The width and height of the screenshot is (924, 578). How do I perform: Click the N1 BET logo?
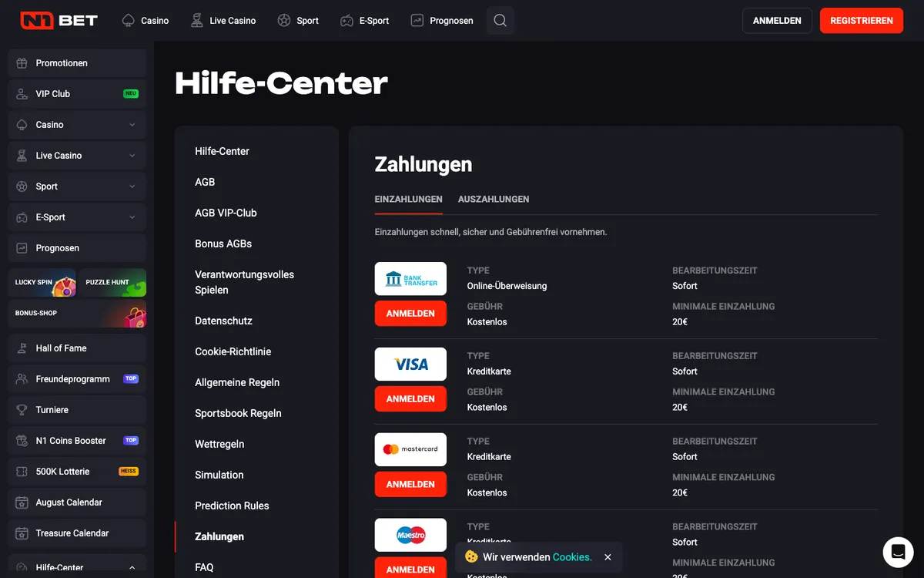tap(59, 20)
